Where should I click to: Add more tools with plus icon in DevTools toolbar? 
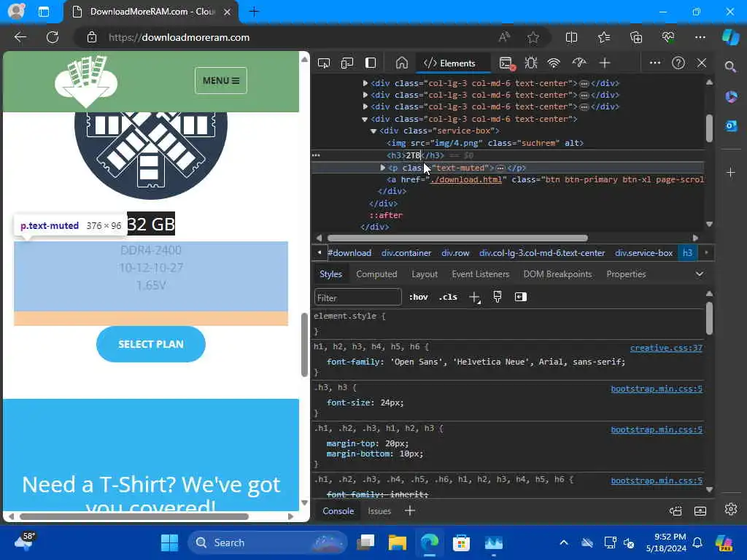[x=605, y=63]
